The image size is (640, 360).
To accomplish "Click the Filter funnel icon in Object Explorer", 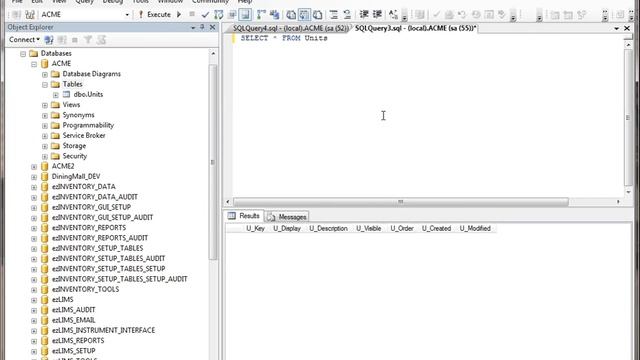I will (x=88, y=40).
